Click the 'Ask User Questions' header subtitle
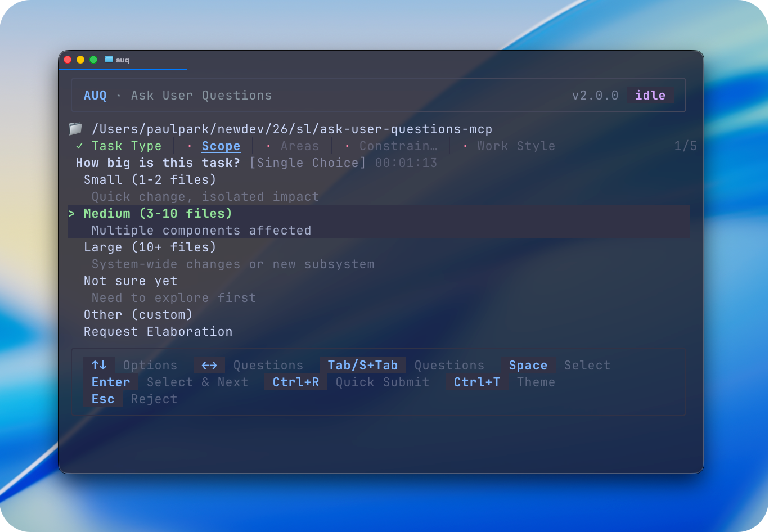Viewport: 769px width, 532px height. [201, 96]
